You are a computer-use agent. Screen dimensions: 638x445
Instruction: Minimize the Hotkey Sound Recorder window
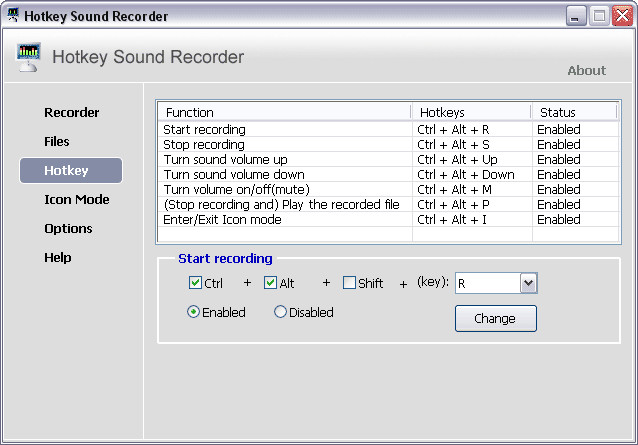click(x=576, y=16)
